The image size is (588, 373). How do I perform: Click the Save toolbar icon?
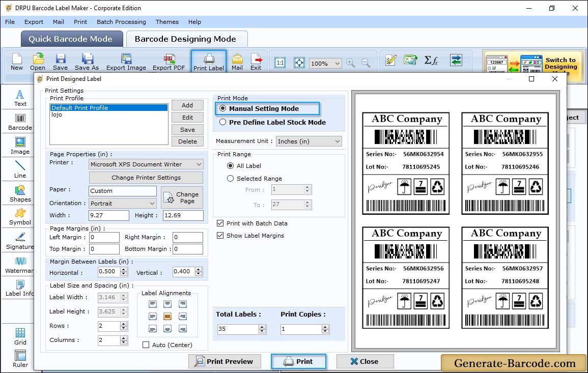[x=60, y=62]
